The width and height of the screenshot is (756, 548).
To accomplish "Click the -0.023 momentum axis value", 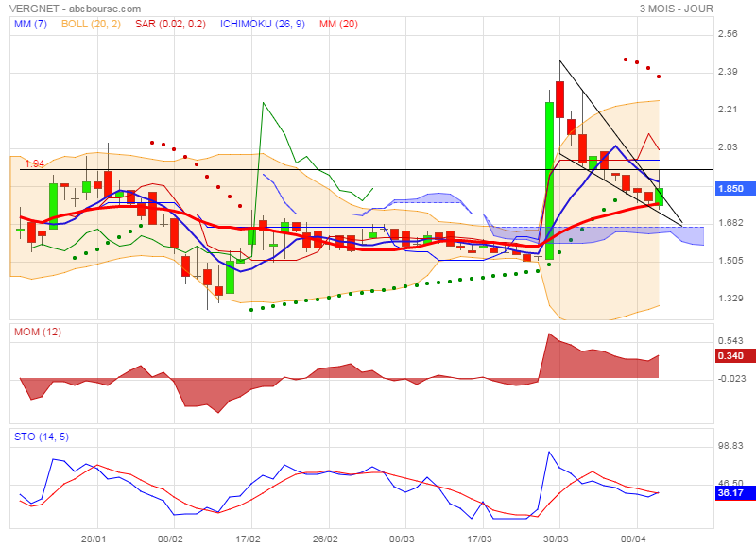I will [x=731, y=379].
